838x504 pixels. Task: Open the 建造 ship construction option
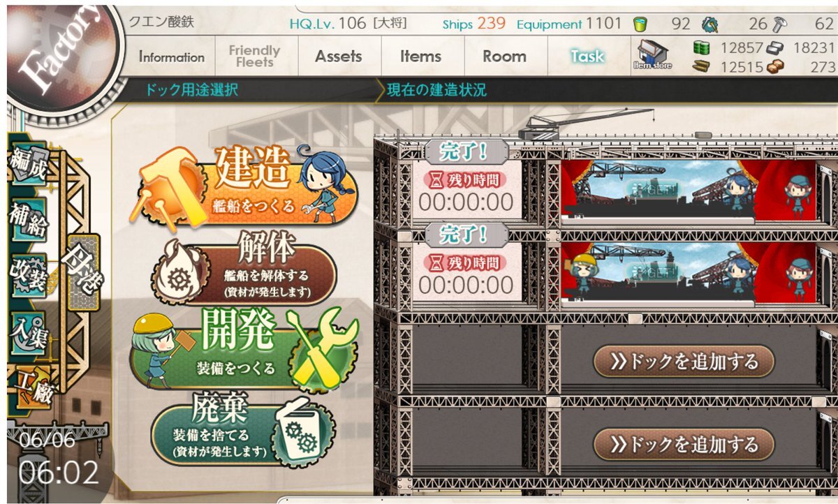(244, 183)
